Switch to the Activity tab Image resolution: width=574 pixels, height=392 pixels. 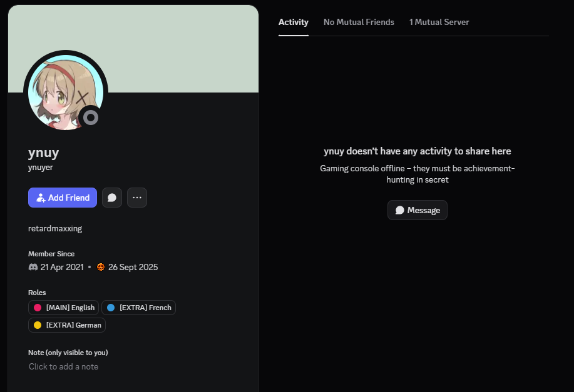293,23
